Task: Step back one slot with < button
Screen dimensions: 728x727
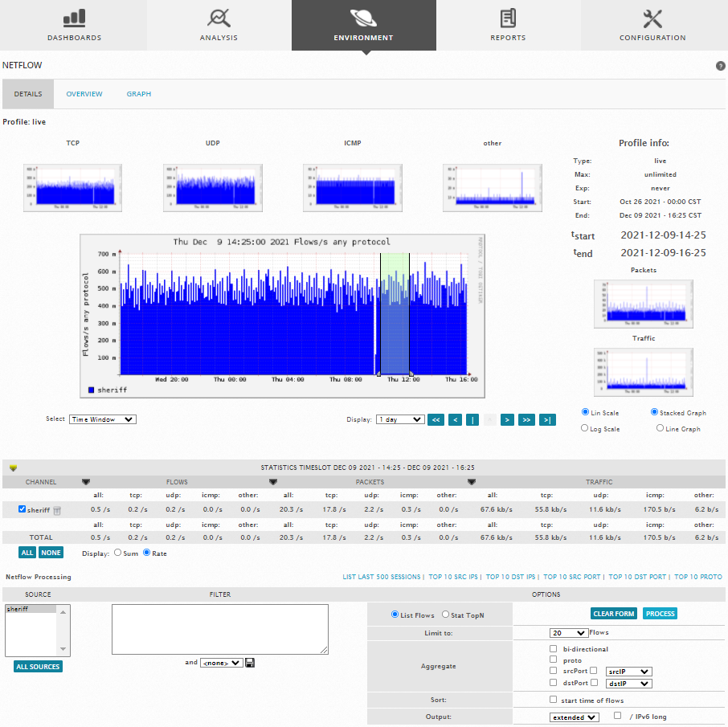Action: [455, 419]
